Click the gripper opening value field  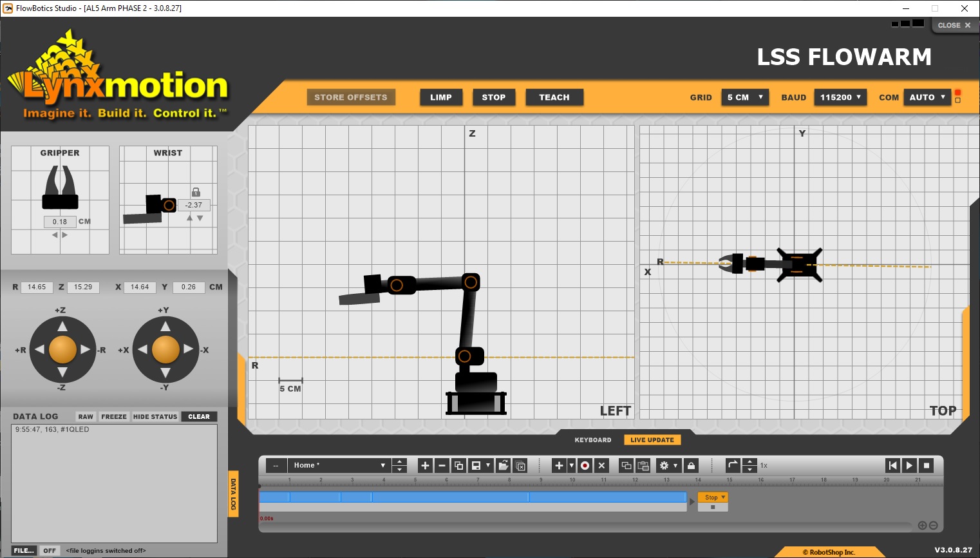coord(60,222)
